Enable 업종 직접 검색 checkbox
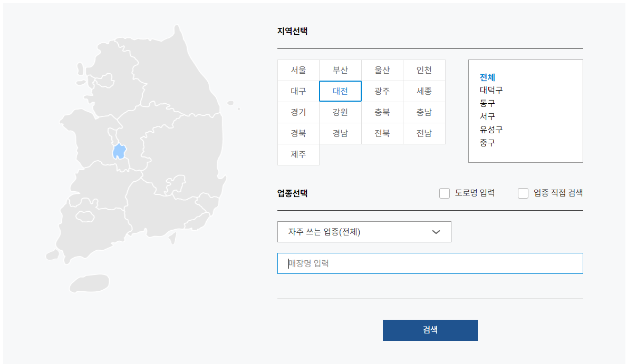Screen dimensions: 627x364 click(x=523, y=193)
